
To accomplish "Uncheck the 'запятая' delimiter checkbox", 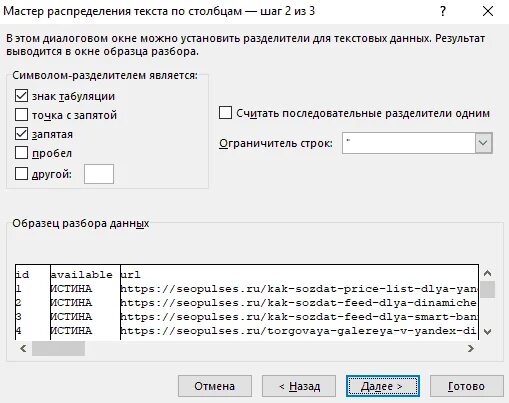I will pos(21,134).
